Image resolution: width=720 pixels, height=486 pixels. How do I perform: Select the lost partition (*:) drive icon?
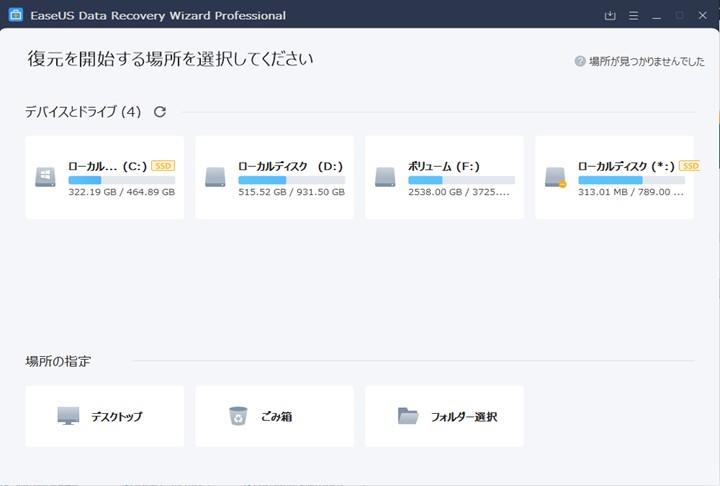point(556,177)
